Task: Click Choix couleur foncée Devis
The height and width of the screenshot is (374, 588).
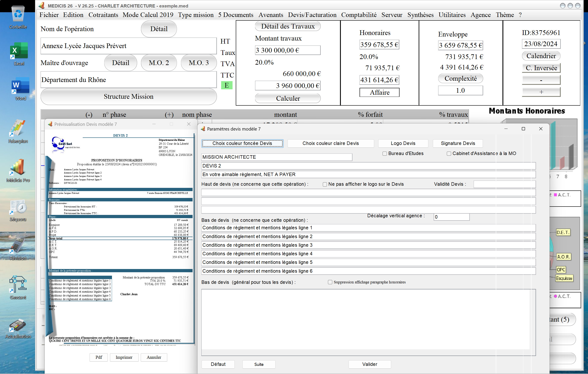Action: [242, 143]
